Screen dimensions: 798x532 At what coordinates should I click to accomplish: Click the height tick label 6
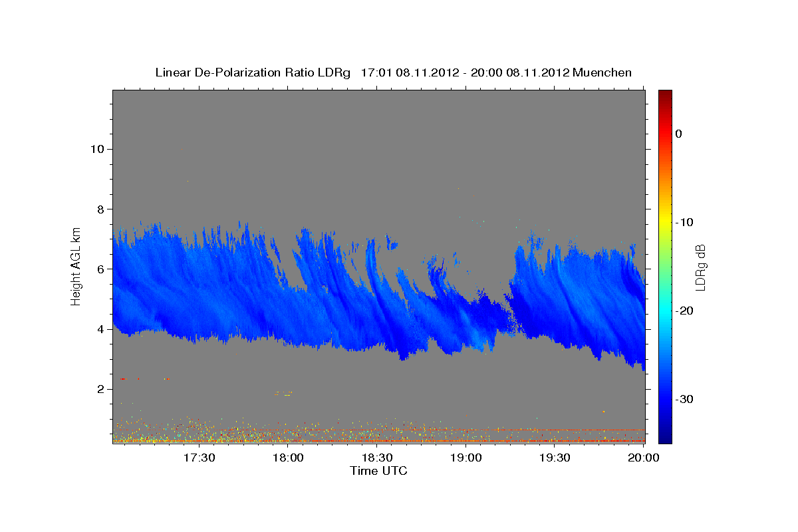click(x=100, y=269)
